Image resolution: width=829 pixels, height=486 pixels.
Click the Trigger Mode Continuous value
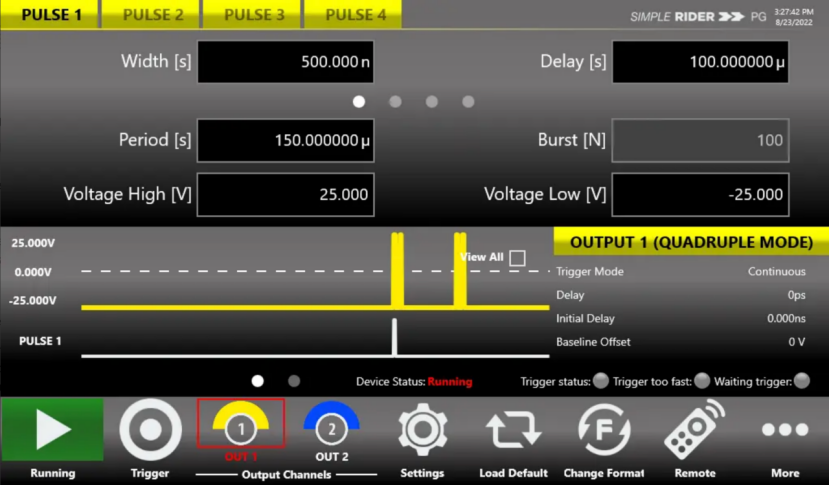tap(776, 271)
